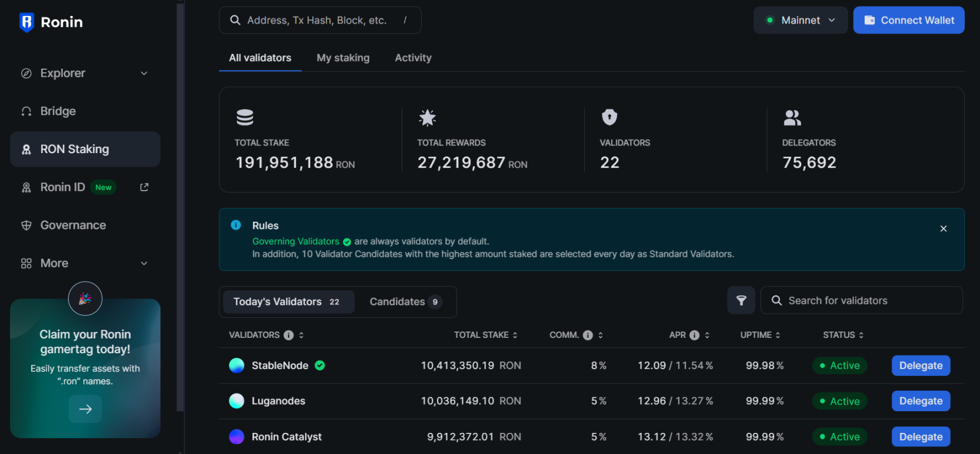
Task: Open the validators filter button
Action: [741, 300]
